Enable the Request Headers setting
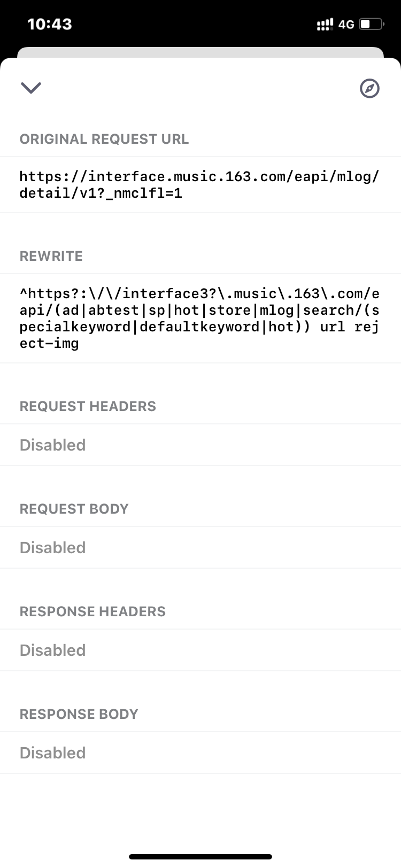The image size is (401, 868). point(52,445)
